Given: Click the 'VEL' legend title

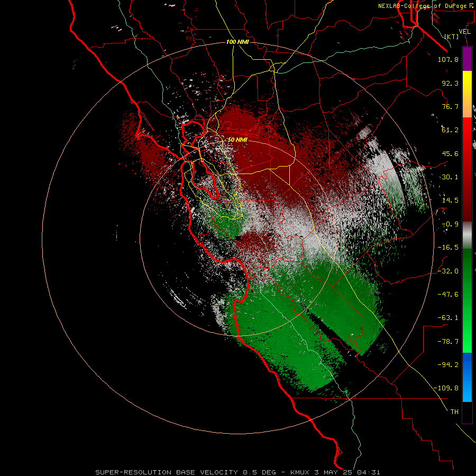Looking at the screenshot, I should [x=464, y=32].
